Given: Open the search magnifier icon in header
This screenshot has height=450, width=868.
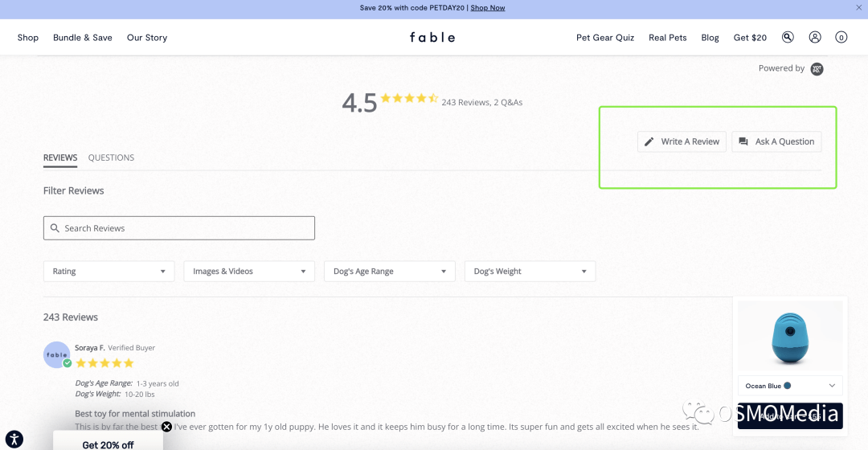Looking at the screenshot, I should point(787,37).
